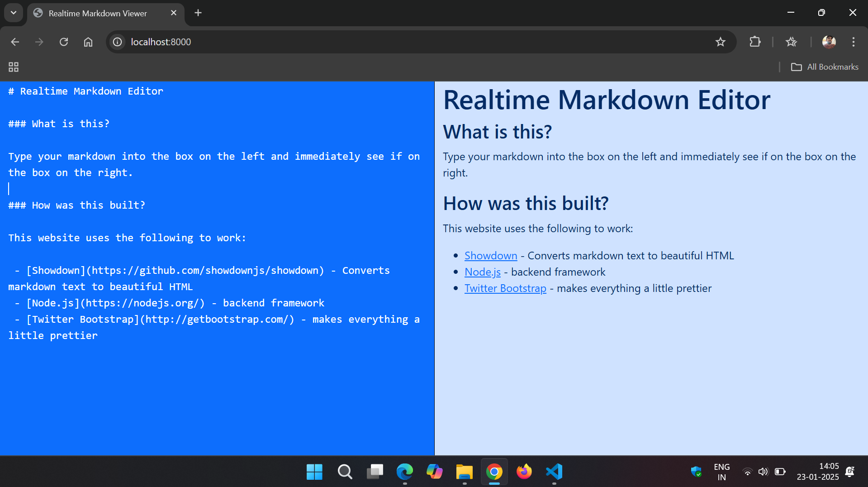Open a new browser tab

click(x=198, y=13)
